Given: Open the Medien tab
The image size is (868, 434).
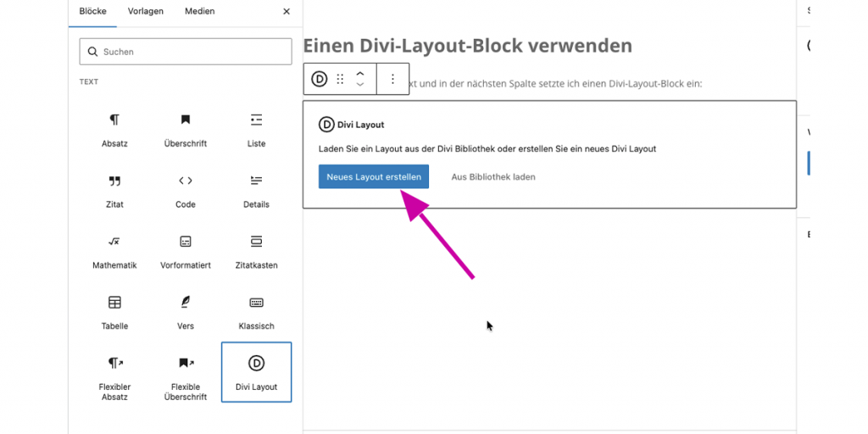Looking at the screenshot, I should pos(200,11).
